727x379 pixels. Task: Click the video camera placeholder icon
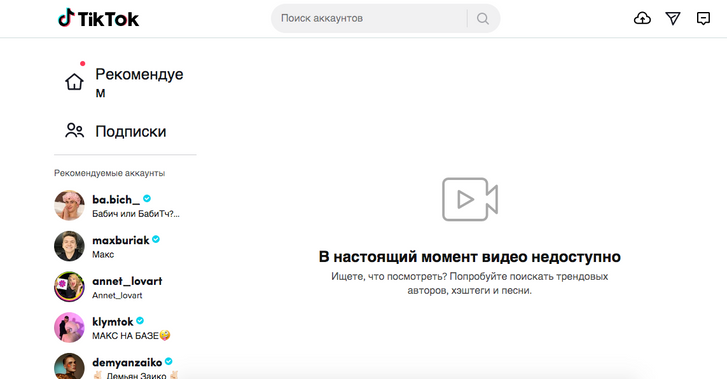click(x=470, y=199)
